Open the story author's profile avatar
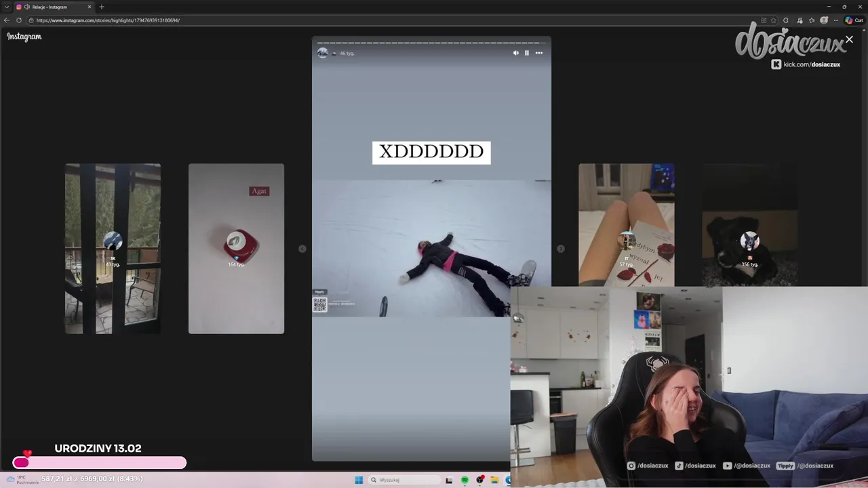This screenshot has height=488, width=868. click(323, 53)
